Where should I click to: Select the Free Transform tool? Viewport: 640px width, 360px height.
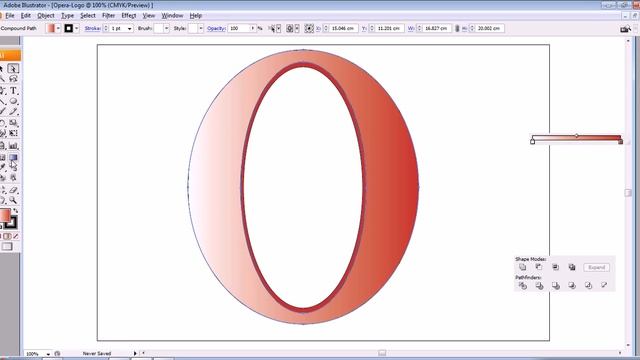(13, 133)
